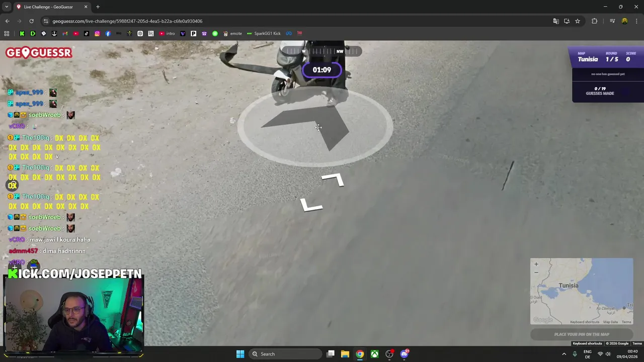Open the emote bookmark
Image resolution: width=644 pixels, height=362 pixels.
pos(232,34)
